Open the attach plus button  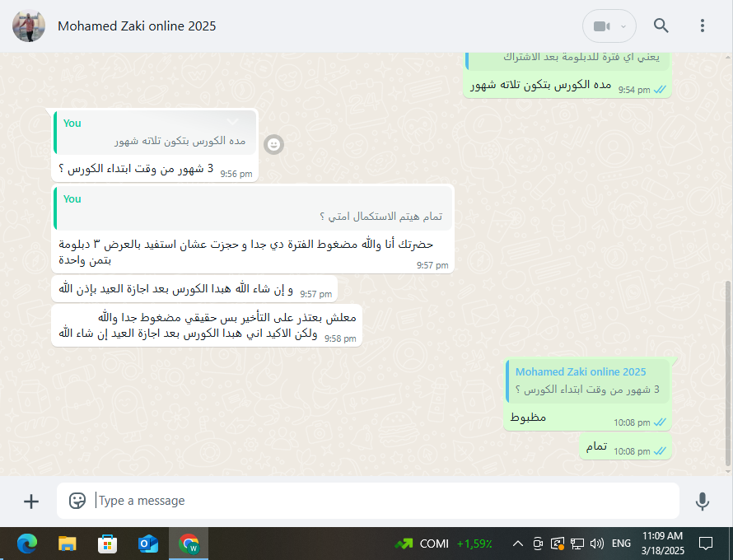(x=30, y=502)
